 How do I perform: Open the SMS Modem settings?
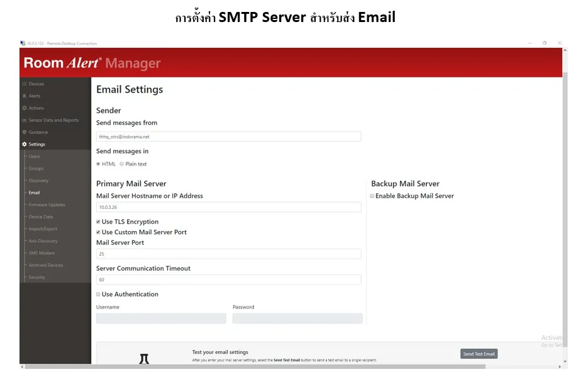tap(42, 253)
